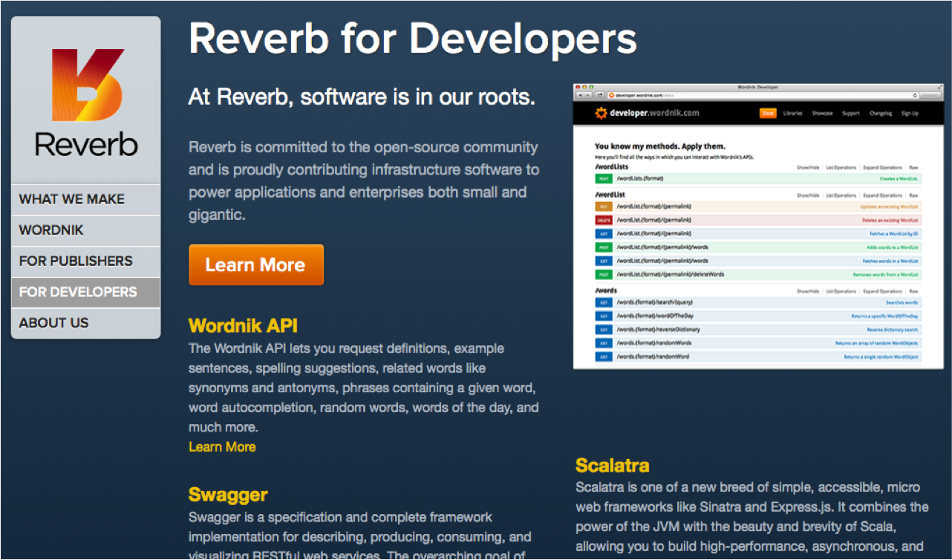Viewport: 952px width, 560px height.
Task: Click 'At Reverb, software is in our roots.'
Action: 362,97
